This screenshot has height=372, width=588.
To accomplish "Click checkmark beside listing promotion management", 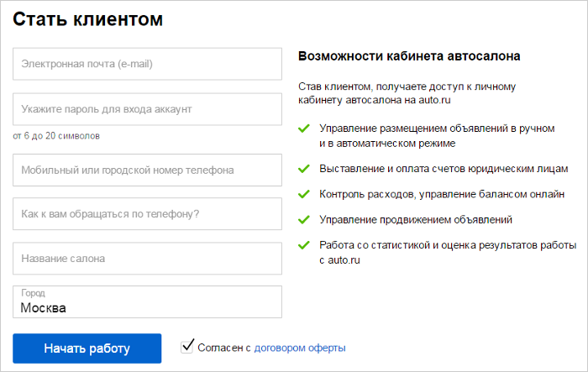I will tap(303, 220).
